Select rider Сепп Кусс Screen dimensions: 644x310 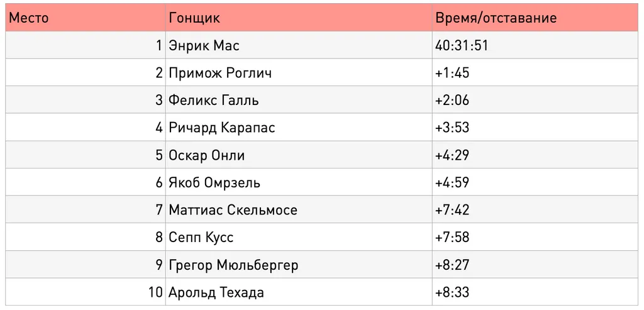[201, 237]
